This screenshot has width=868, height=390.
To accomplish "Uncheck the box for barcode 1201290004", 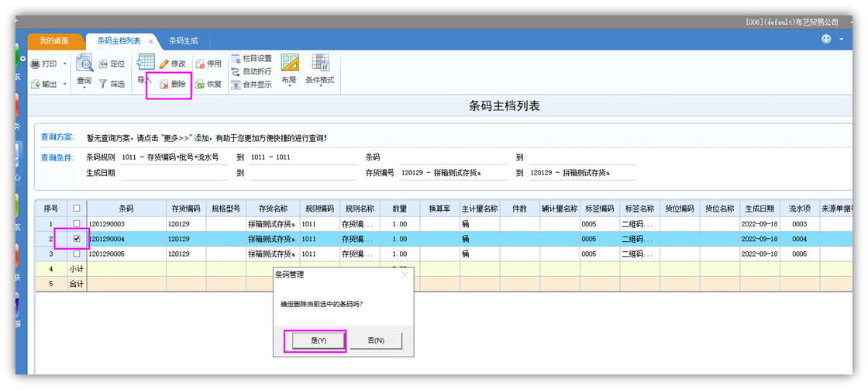I will (x=77, y=239).
